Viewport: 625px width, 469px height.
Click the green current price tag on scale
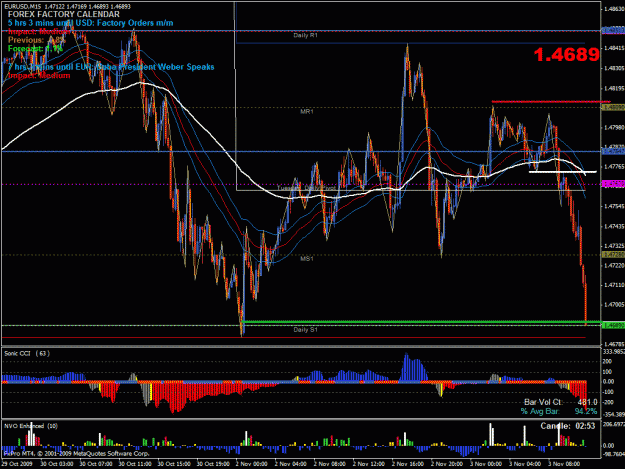[x=613, y=326]
